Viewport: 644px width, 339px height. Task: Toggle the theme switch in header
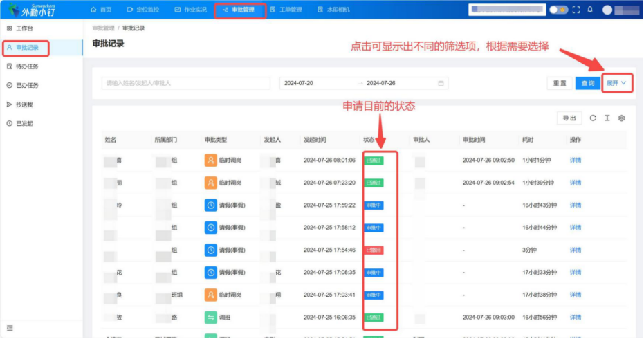pos(559,10)
